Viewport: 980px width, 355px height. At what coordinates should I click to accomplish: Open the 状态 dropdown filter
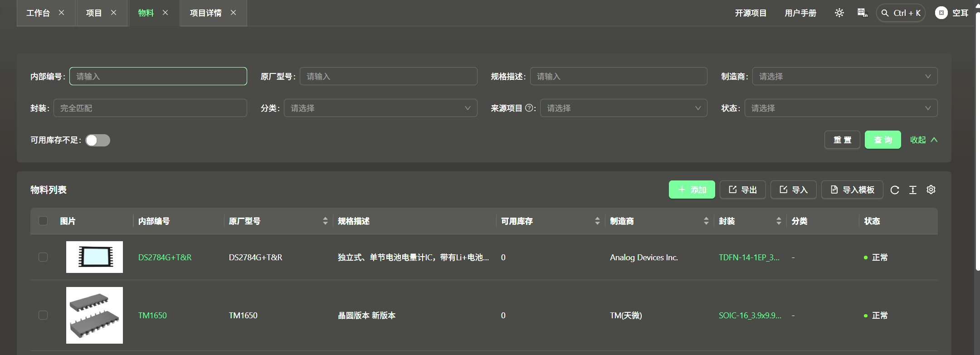click(840, 108)
